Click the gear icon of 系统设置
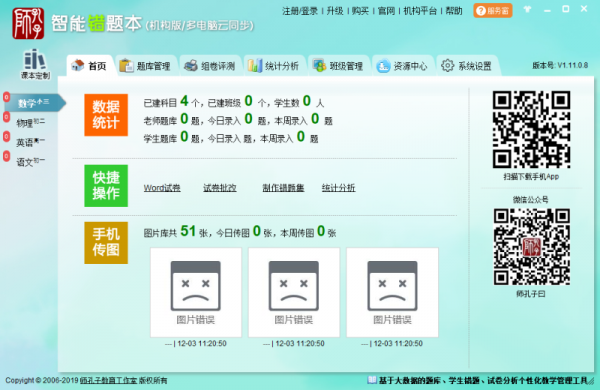Screen dimensions: 600x390 (447, 65)
